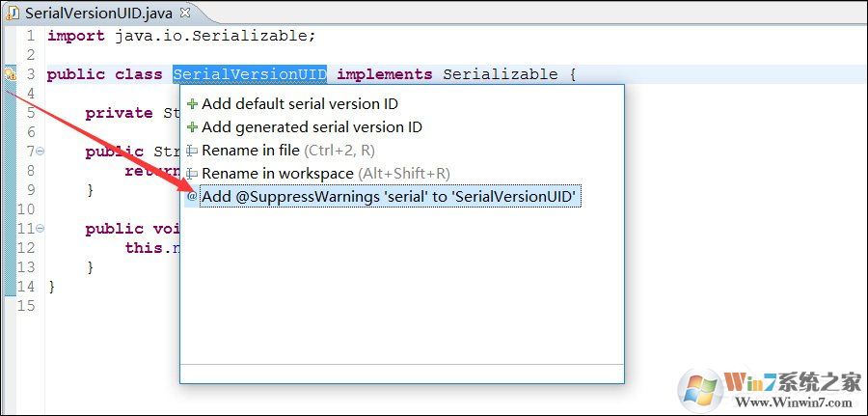Click the green plus icon for generated serial version ID
The height and width of the screenshot is (416, 868).
193,127
